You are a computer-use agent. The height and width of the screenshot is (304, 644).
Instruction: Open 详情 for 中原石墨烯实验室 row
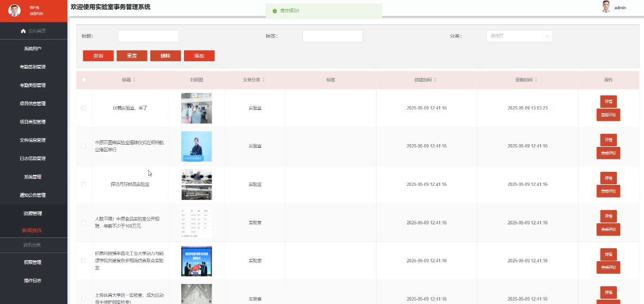[x=608, y=139]
